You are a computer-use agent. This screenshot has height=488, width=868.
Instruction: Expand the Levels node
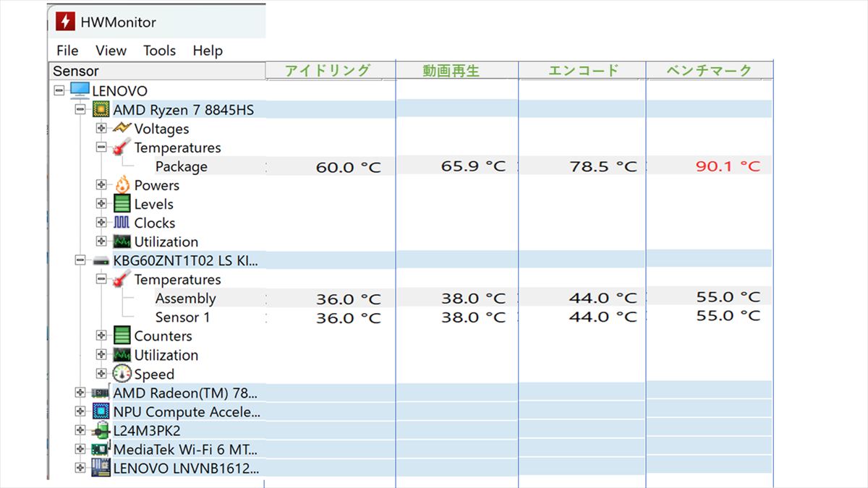(101, 204)
